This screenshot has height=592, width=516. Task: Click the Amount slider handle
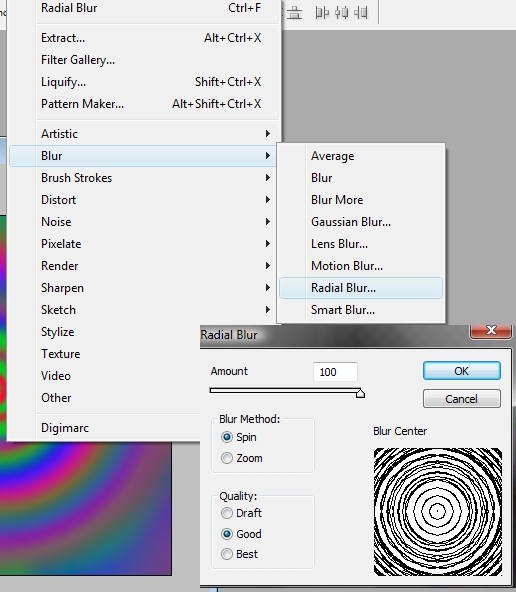(360, 393)
